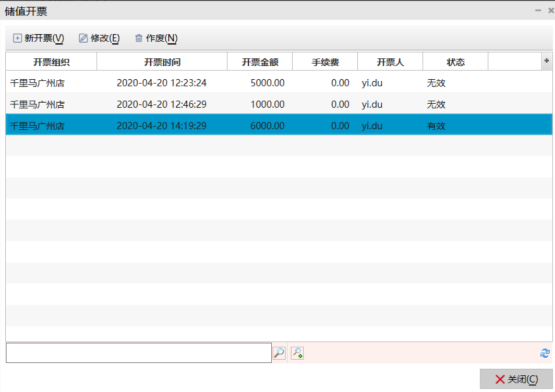Minimize the 储值开票 window

point(538,10)
